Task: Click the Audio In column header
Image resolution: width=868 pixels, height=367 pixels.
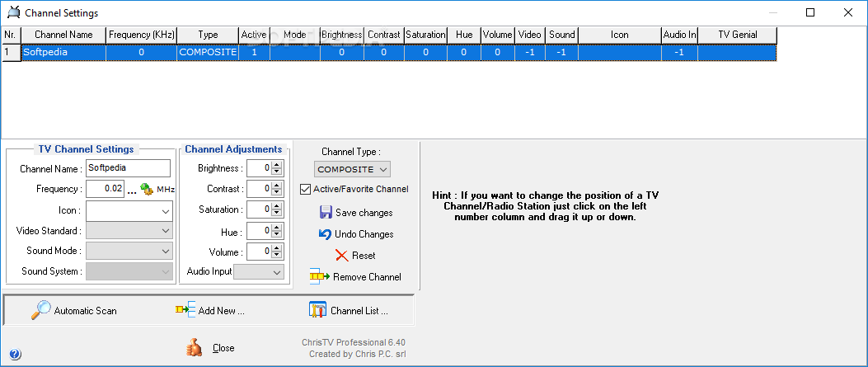Action: [x=680, y=35]
